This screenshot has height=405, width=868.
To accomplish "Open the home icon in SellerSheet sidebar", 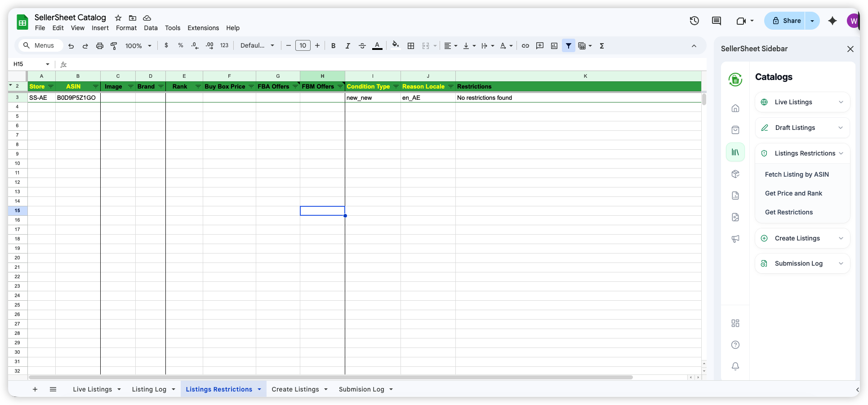I will click(735, 108).
